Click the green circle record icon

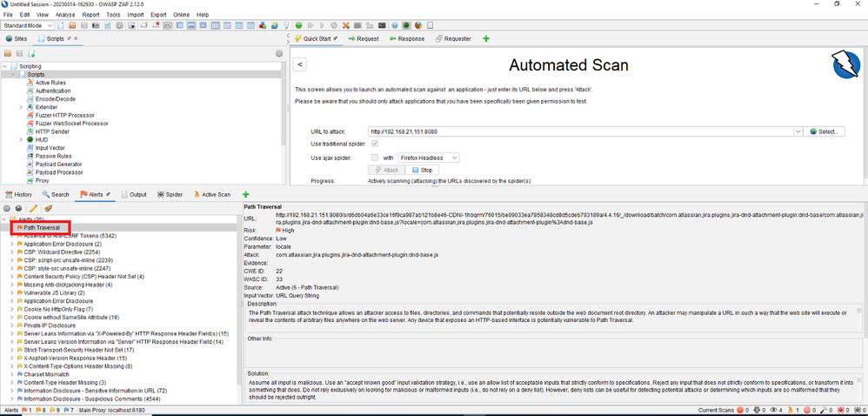298,25
